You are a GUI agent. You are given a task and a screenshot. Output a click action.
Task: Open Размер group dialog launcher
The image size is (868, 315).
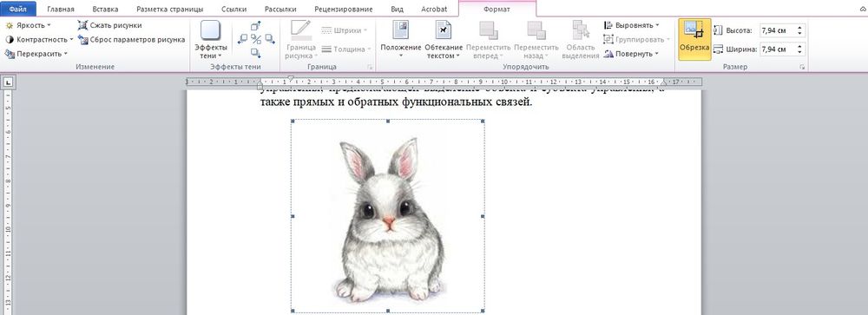801,67
